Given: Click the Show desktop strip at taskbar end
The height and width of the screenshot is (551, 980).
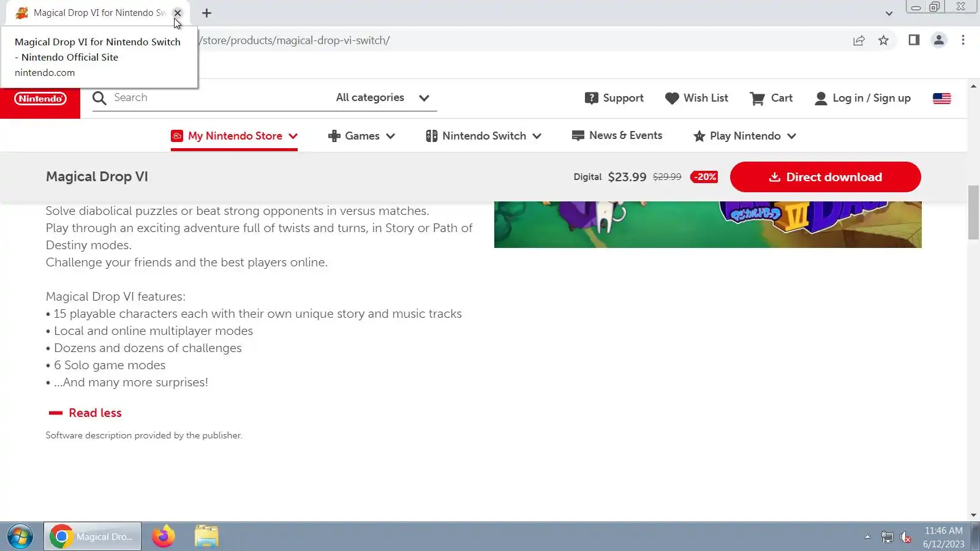Looking at the screenshot, I should click(975, 537).
